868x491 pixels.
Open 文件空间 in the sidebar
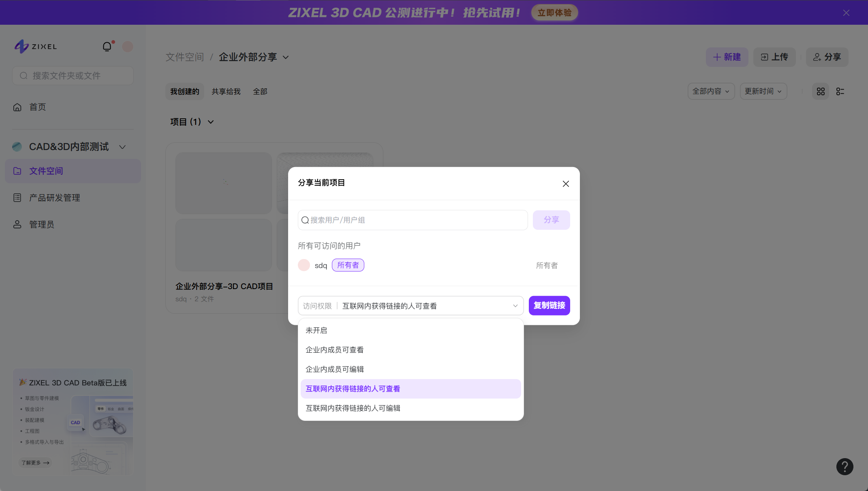point(73,171)
